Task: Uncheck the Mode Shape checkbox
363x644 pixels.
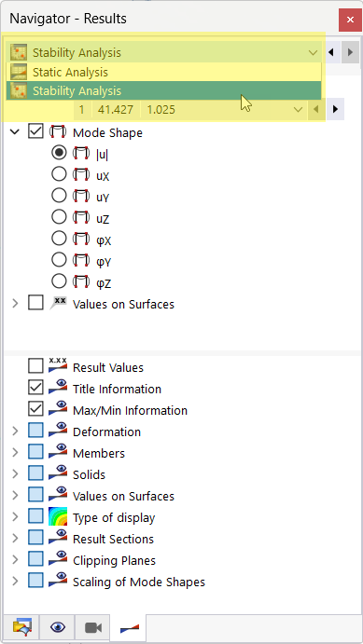Action: coord(35,132)
